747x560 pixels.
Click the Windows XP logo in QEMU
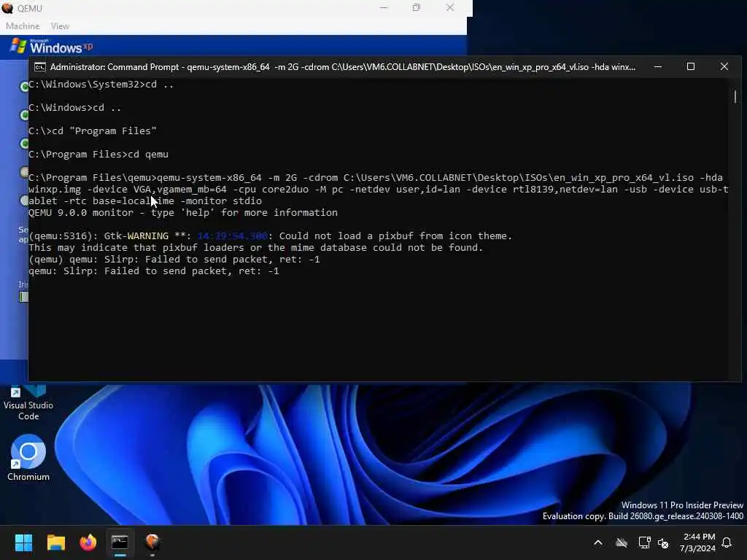point(51,46)
